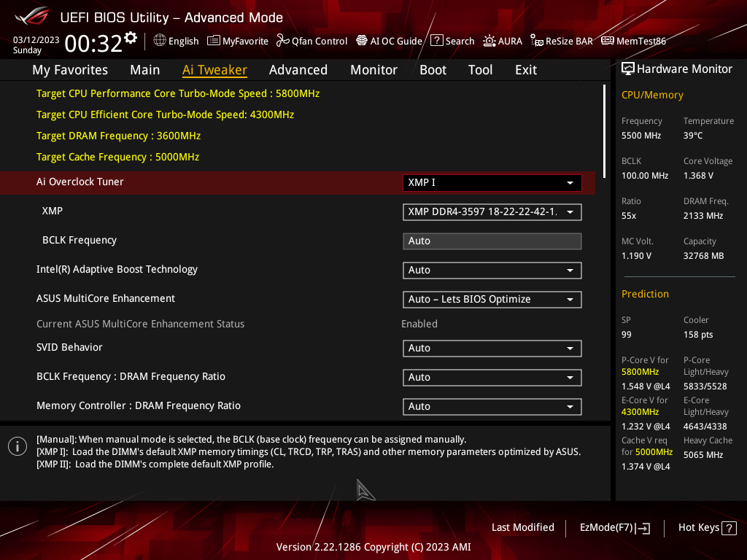
Task: Click the 03/12/2023 date text
Action: (36, 40)
